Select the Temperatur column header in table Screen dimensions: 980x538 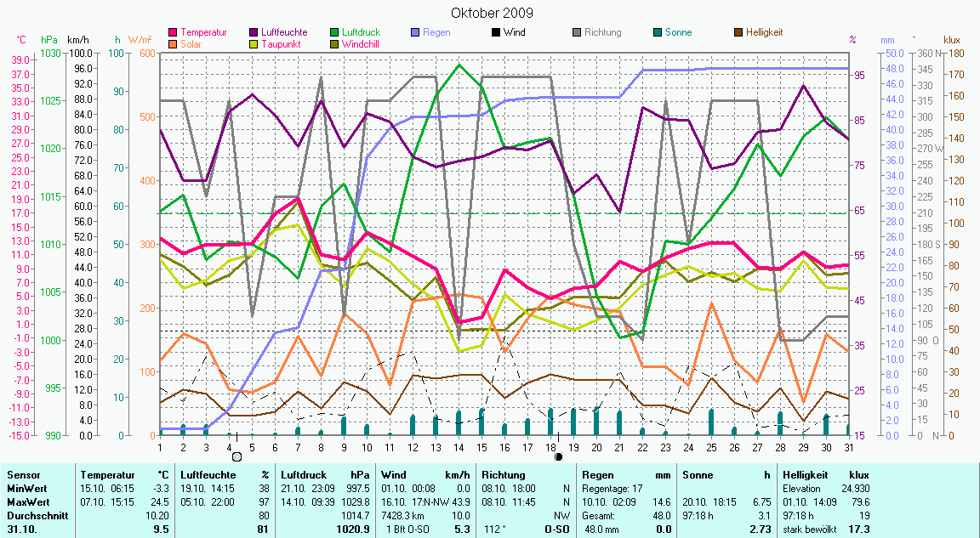107,474
